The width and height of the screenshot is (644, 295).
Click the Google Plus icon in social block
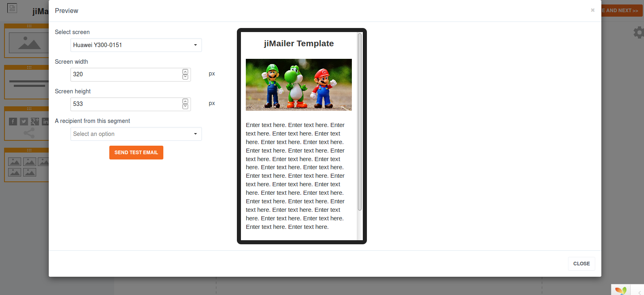pos(35,121)
